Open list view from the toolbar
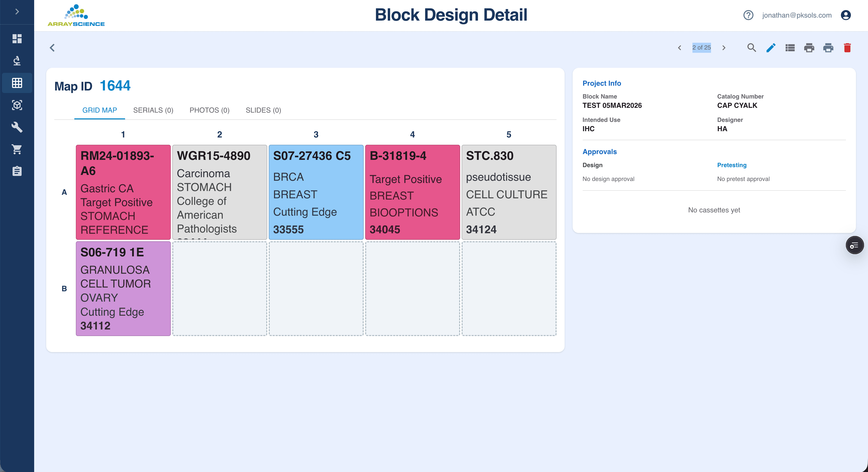This screenshot has height=472, width=868. [x=789, y=48]
